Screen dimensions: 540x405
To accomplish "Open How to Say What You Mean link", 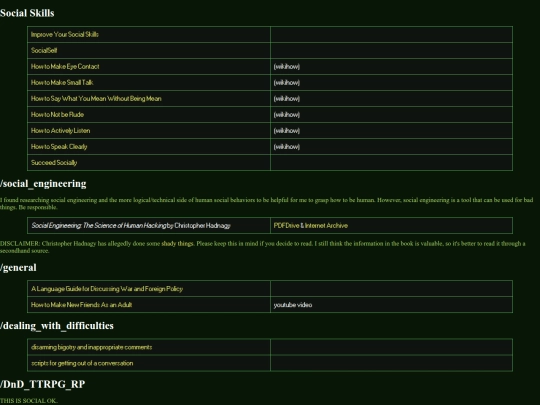I will click(x=96, y=98).
